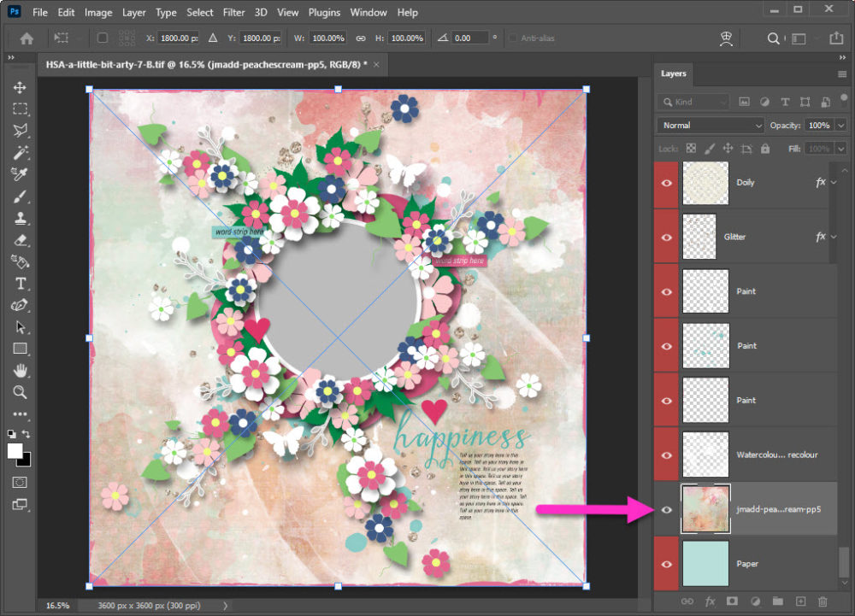Reset default foreground and background colors
The image size is (855, 616).
click(11, 434)
